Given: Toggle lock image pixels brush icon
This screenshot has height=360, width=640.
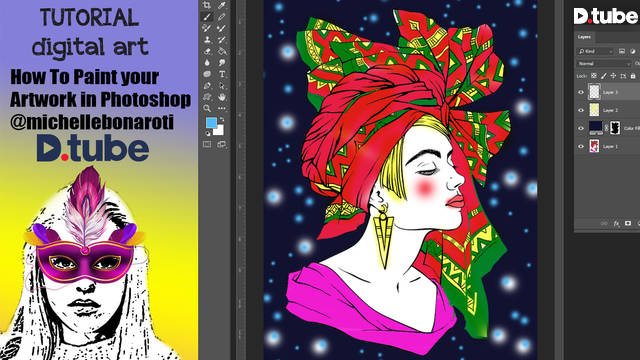Looking at the screenshot, I should pyautogui.click(x=604, y=76).
